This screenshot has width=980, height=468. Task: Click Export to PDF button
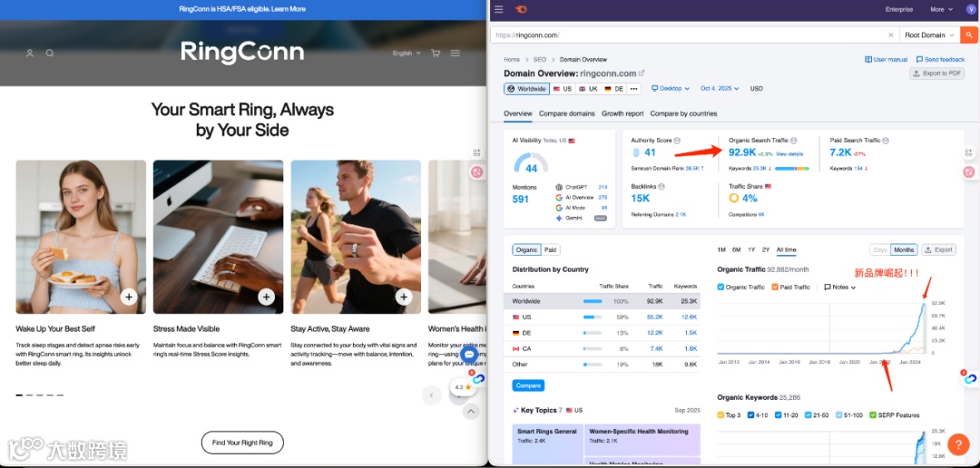(x=936, y=73)
